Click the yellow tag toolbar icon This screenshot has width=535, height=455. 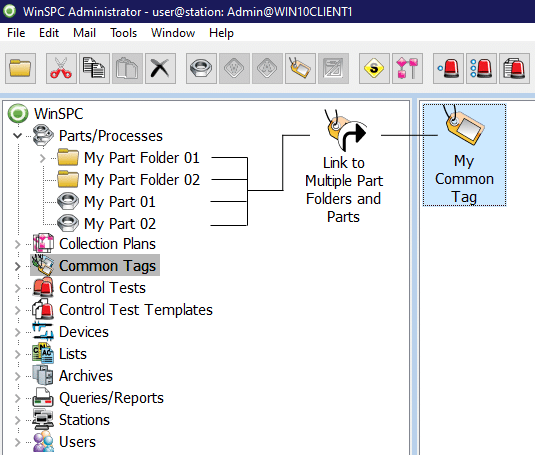(x=300, y=68)
